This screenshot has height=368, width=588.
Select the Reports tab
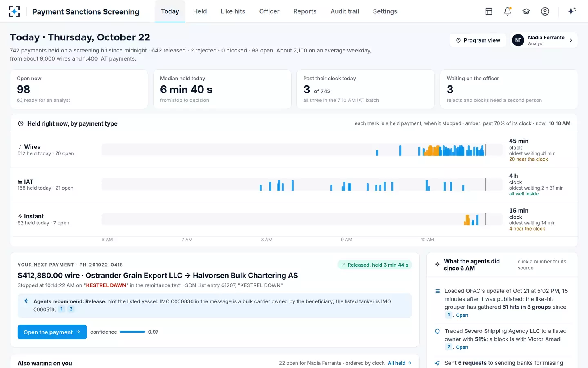(x=305, y=11)
